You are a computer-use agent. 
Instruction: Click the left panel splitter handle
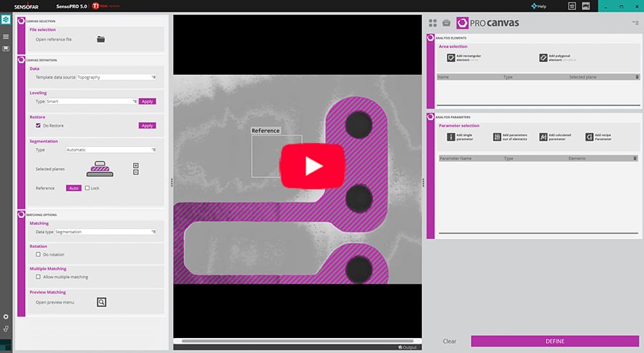[171, 183]
